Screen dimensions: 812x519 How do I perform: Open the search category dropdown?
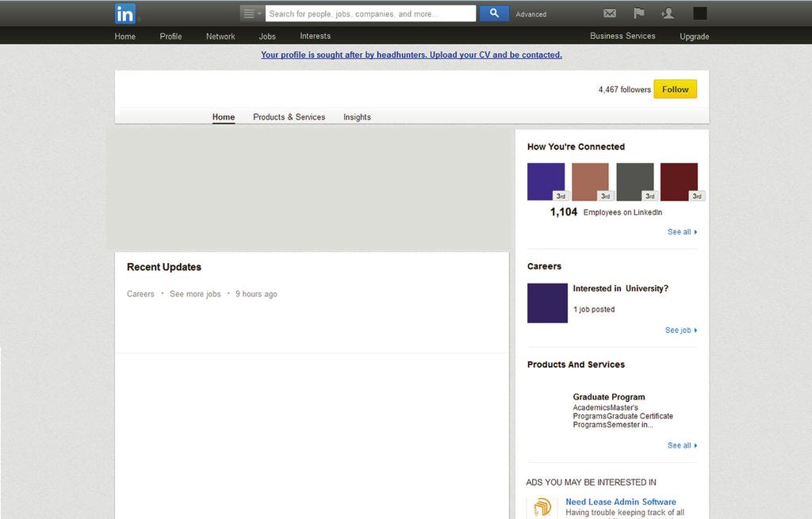(x=251, y=13)
